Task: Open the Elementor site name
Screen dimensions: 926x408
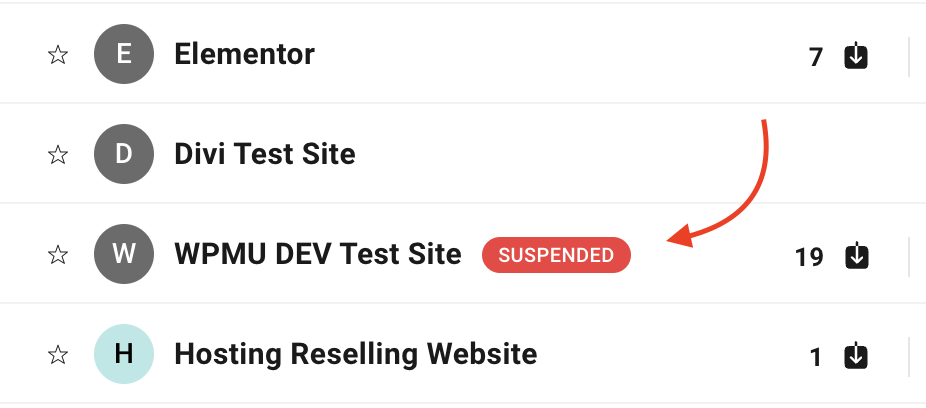Action: coord(244,54)
